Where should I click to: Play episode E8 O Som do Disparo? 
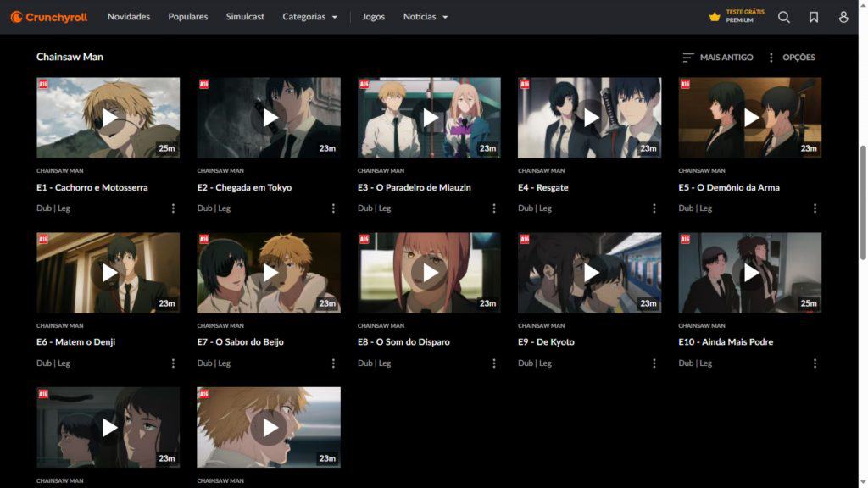point(429,273)
